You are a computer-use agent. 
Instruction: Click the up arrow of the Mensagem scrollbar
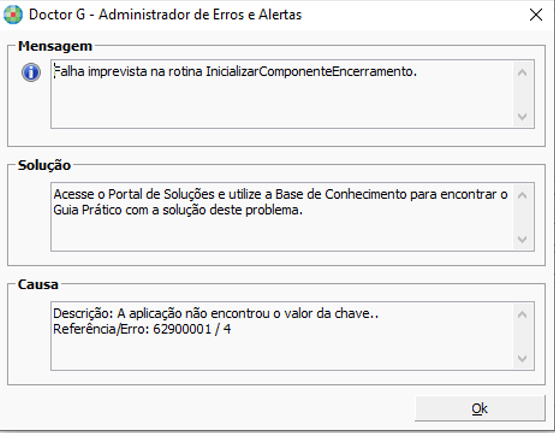522,73
